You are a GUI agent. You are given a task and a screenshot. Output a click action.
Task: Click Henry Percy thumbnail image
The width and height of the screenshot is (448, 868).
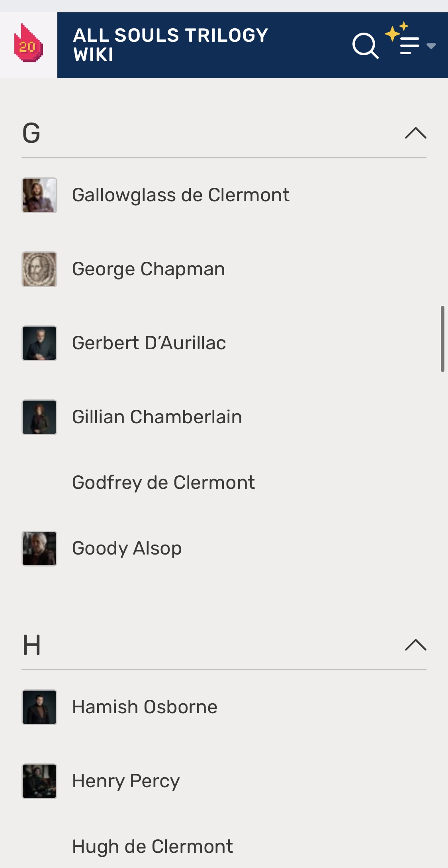[x=39, y=781]
